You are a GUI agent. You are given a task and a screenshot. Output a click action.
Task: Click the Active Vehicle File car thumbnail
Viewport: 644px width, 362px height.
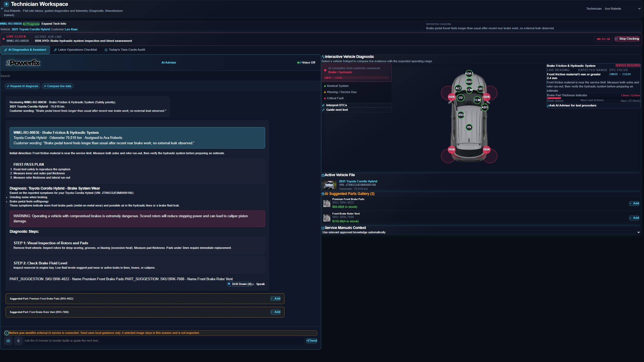coord(329,185)
